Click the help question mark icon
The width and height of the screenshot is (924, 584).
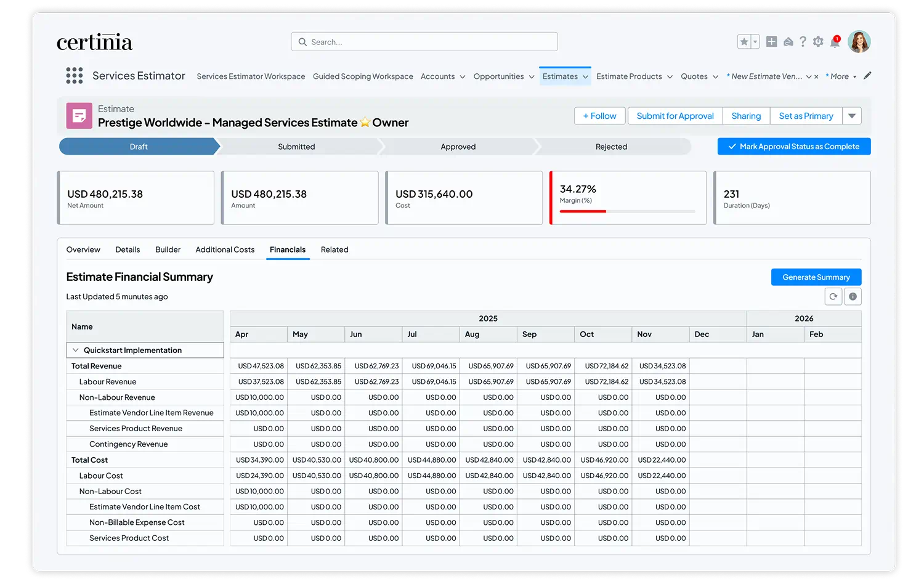803,42
